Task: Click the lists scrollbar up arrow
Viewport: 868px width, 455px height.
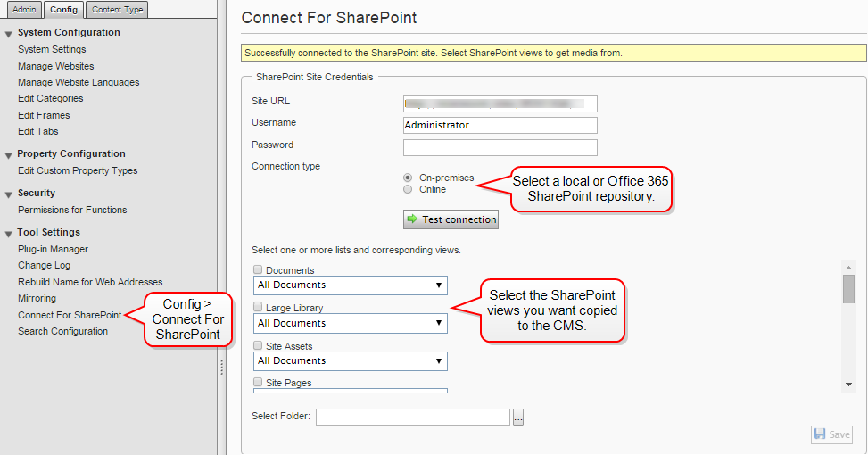Action: pyautogui.click(x=848, y=268)
